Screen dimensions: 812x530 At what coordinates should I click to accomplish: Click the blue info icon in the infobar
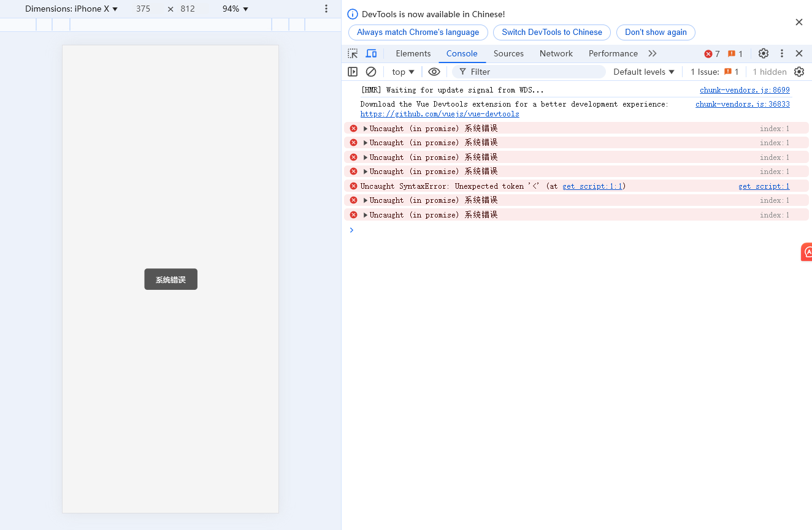pyautogui.click(x=353, y=14)
